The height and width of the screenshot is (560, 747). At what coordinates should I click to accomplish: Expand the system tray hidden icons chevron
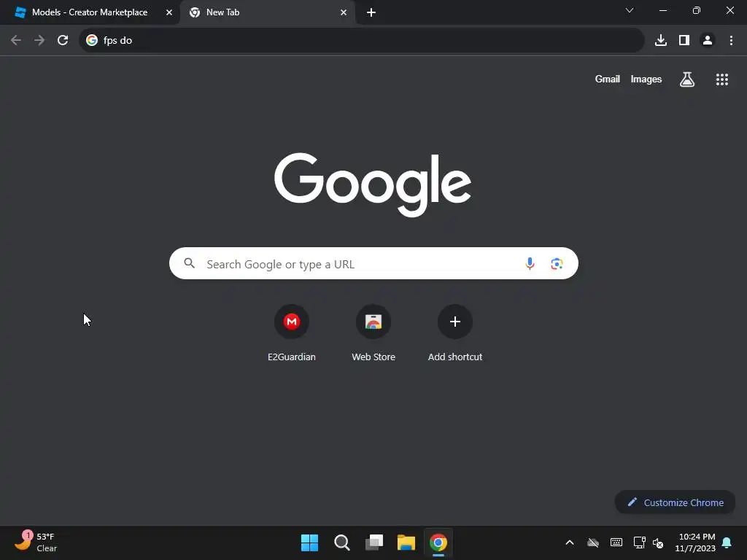[569, 542]
